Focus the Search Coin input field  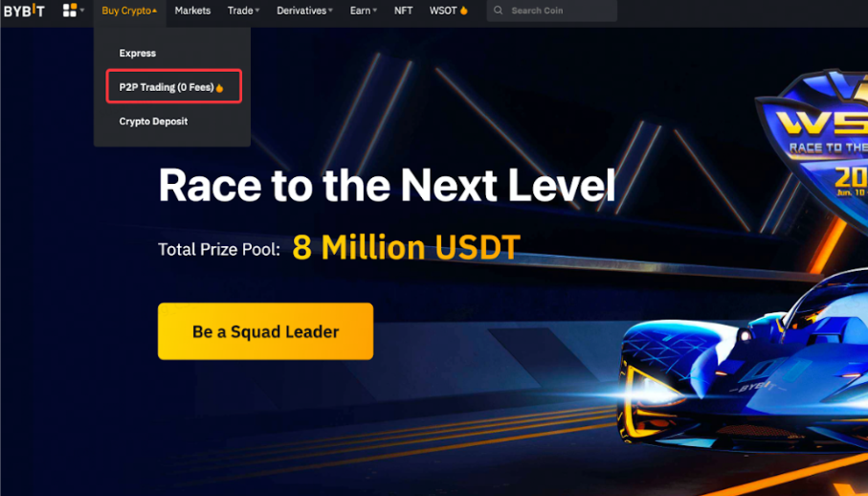552,11
